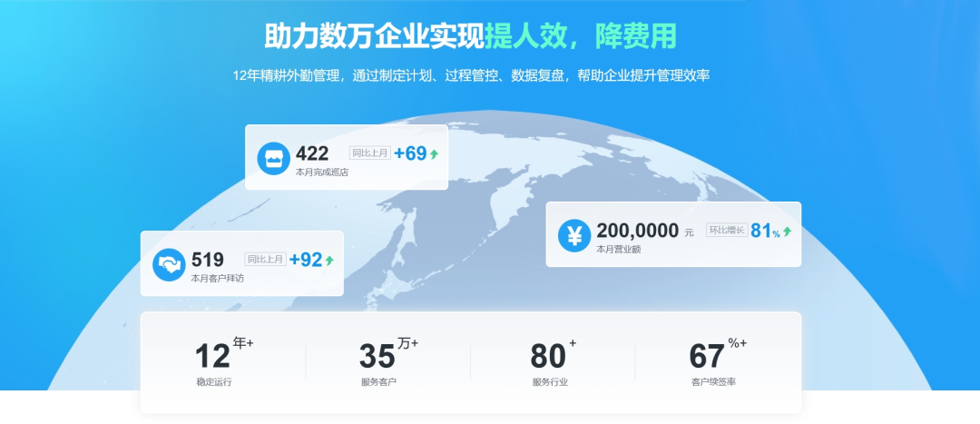
Task: Click the 200,0000 revenue amount
Action: (637, 231)
